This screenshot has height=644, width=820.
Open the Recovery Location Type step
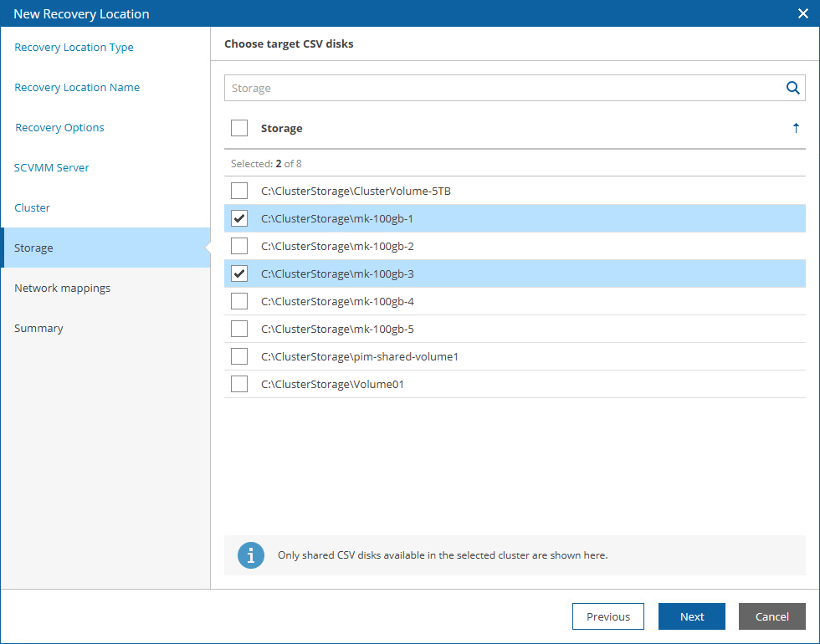[74, 47]
